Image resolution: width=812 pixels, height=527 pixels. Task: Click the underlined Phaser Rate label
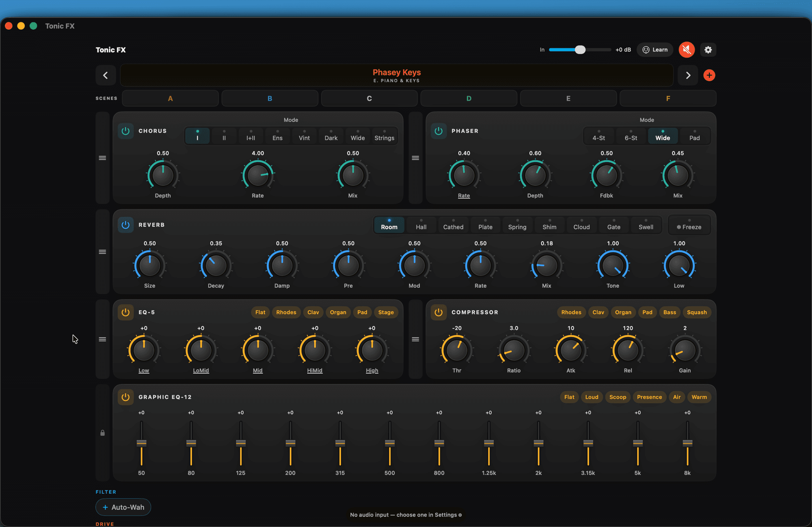pyautogui.click(x=464, y=196)
